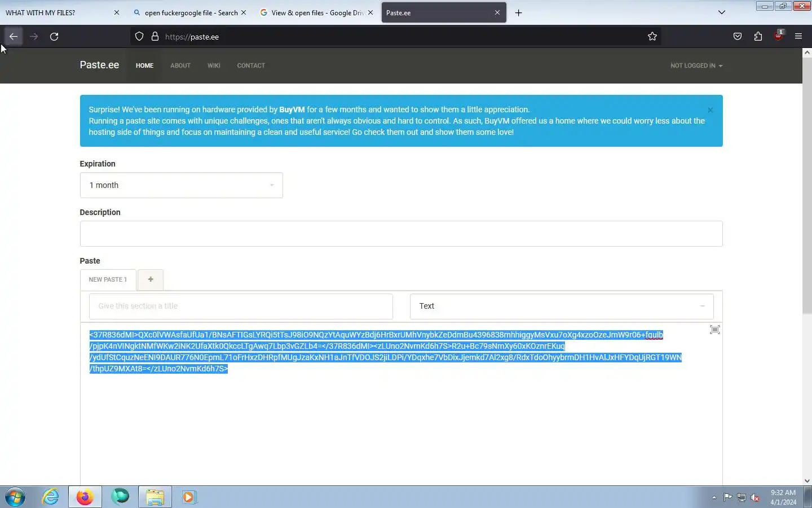Add a new paste section with plus tab
Image resolution: width=812 pixels, height=508 pixels.
[x=151, y=279]
